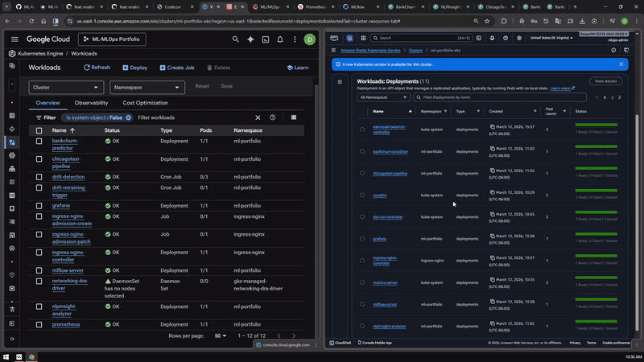This screenshot has height=362, width=644.
Task: Open the Windows Start menu
Action: click(x=6, y=357)
